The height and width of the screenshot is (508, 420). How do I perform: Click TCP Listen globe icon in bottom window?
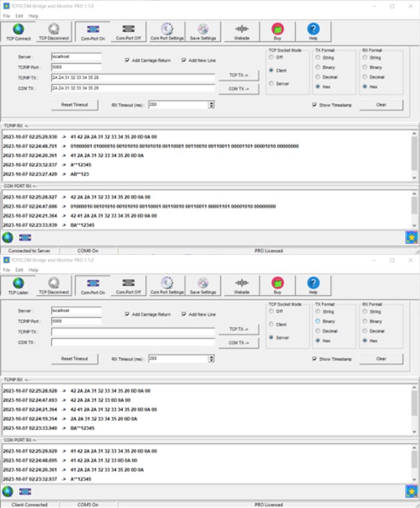coord(19,286)
